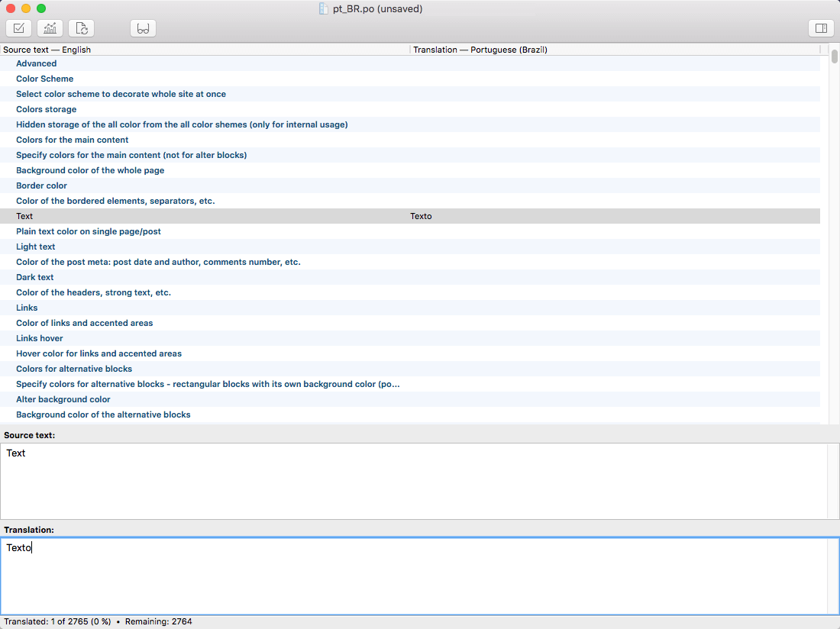Viewport: 840px width, 629px height.
Task: Select the 'Alter background color' string
Action: (63, 399)
